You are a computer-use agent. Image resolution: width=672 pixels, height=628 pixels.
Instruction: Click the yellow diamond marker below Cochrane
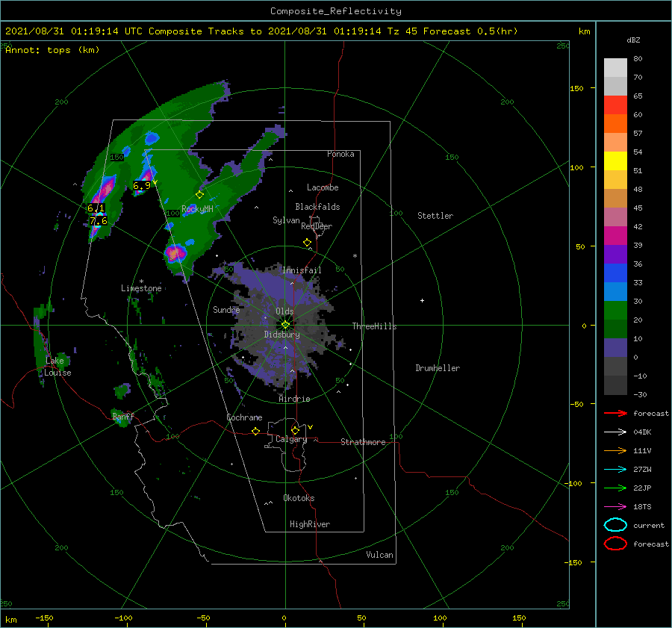pos(256,432)
